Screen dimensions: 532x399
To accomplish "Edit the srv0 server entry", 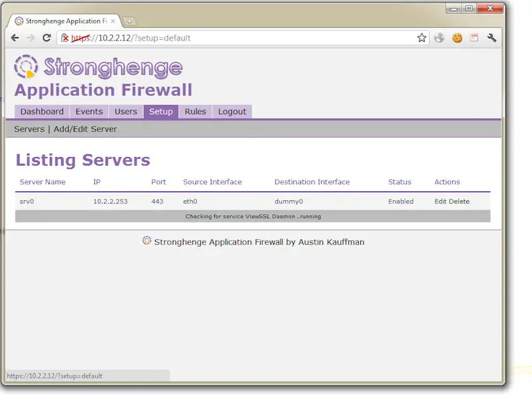I will (x=440, y=201).
